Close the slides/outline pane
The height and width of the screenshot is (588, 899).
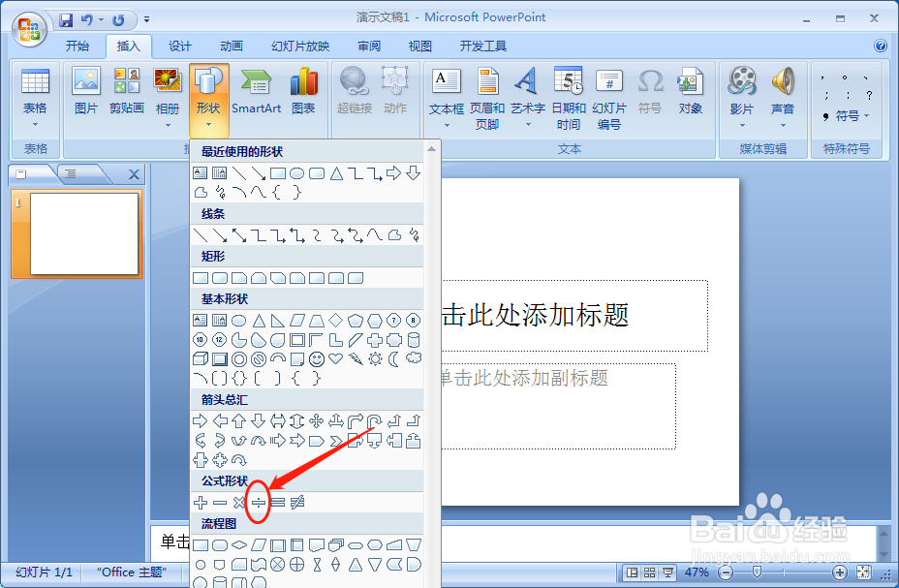[134, 174]
